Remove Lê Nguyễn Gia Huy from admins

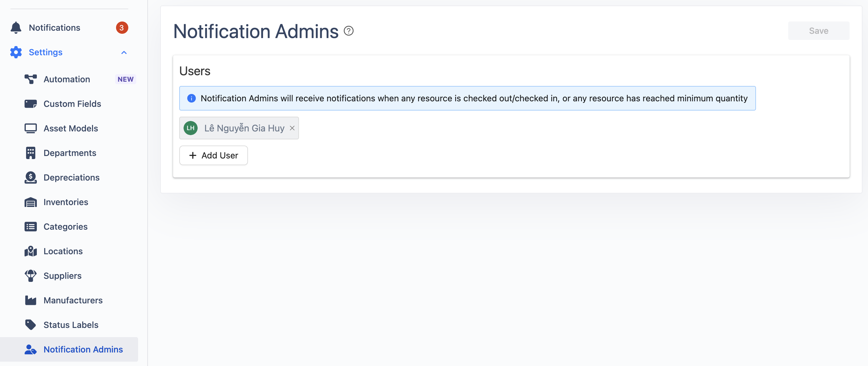tap(292, 128)
